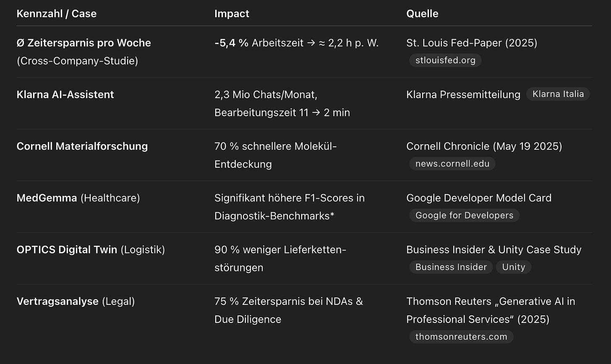
Task: Click the 90 % weniger Lieferkettenstörungen cell
Action: [280, 258]
